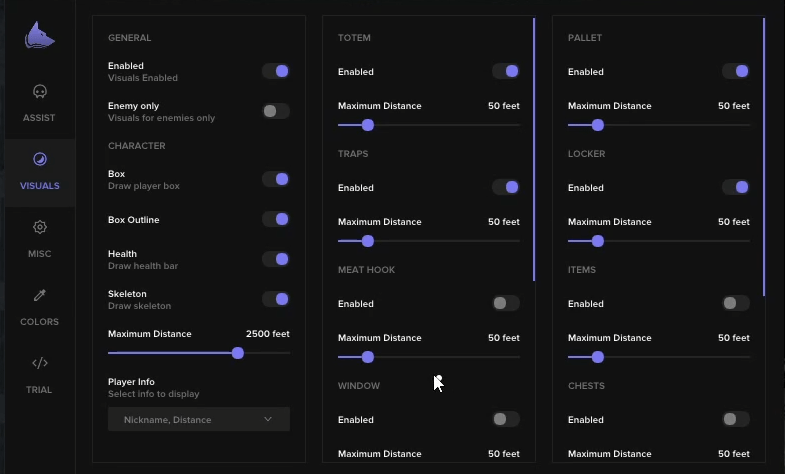
Task: Expand the Player Info dropdown
Action: click(x=198, y=419)
